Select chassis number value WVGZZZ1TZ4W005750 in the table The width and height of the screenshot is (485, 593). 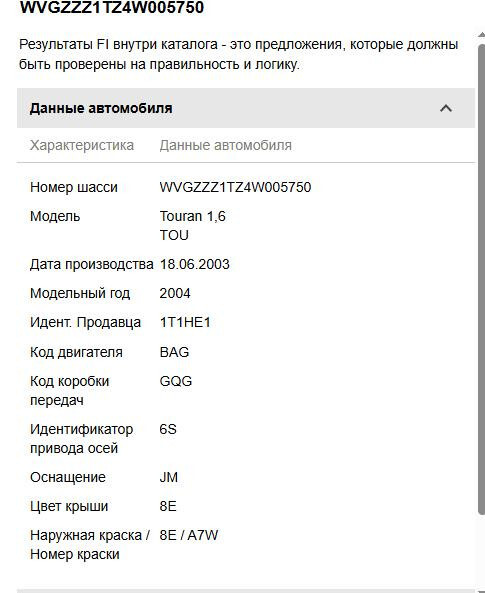coord(235,187)
